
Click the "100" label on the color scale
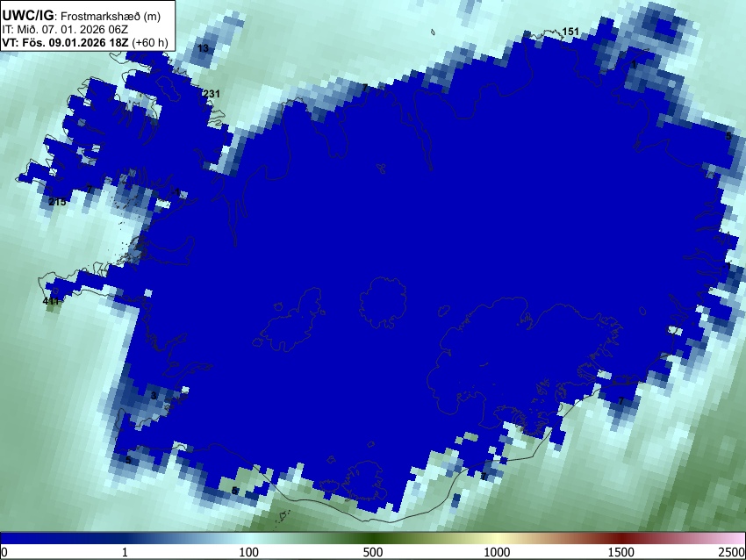click(x=248, y=552)
